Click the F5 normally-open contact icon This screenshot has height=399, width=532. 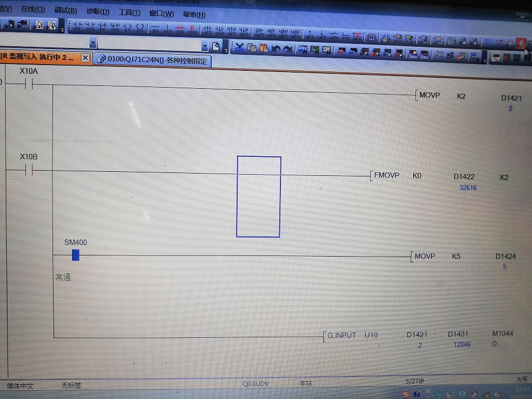coord(77,27)
